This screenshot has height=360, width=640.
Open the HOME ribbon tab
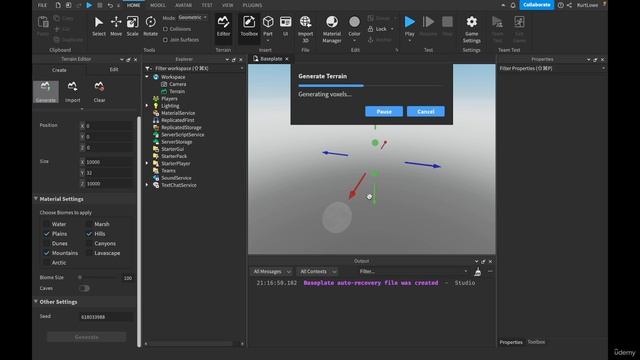tap(133, 5)
